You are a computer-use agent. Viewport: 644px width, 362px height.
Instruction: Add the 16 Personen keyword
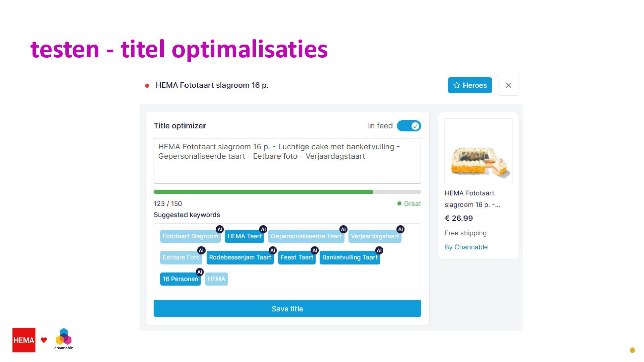(180, 279)
